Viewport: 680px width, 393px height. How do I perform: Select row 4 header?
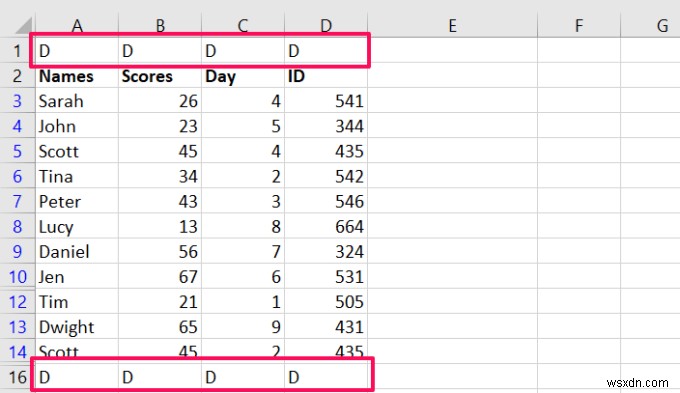click(x=17, y=126)
